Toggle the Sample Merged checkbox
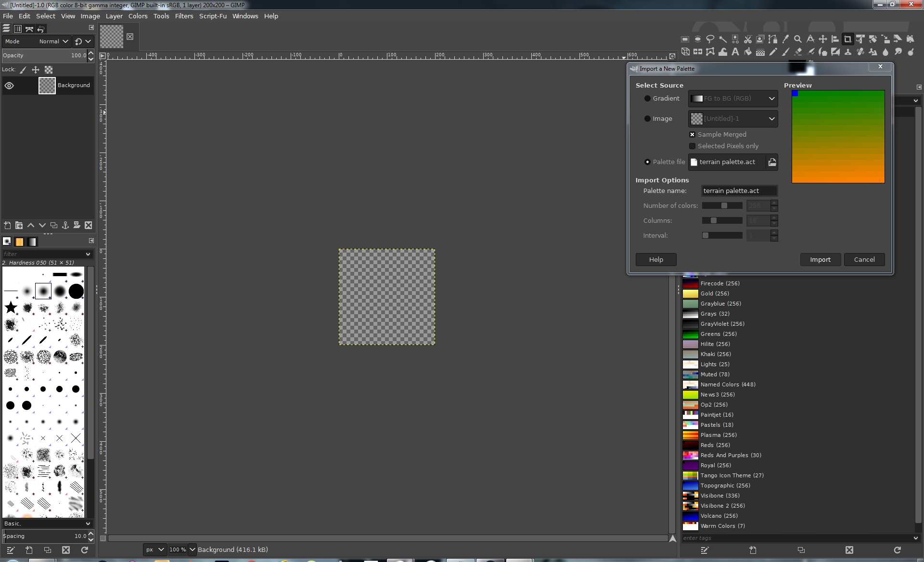Image resolution: width=924 pixels, height=562 pixels. pos(692,134)
